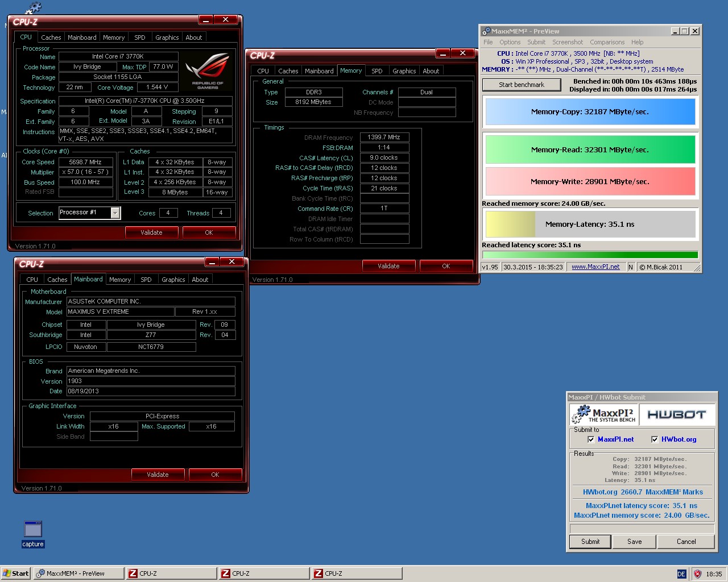Viewport: 728px width, 582px height.
Task: Click the BIOS version 1903 field
Action: click(151, 381)
